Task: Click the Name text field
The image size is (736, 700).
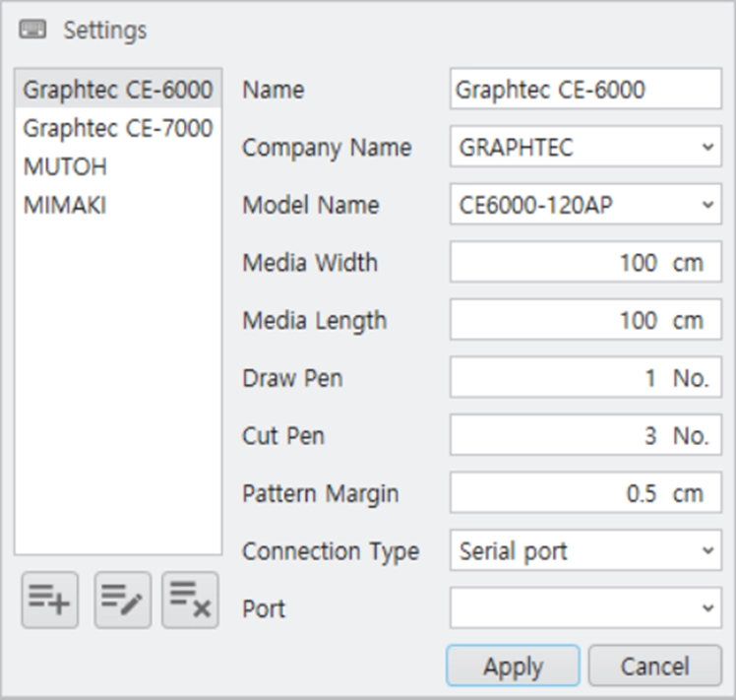Action: tap(585, 89)
